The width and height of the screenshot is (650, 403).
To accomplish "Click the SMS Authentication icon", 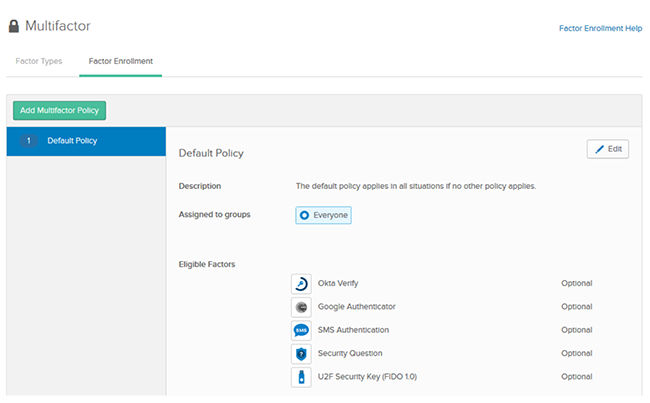I will pos(301,330).
